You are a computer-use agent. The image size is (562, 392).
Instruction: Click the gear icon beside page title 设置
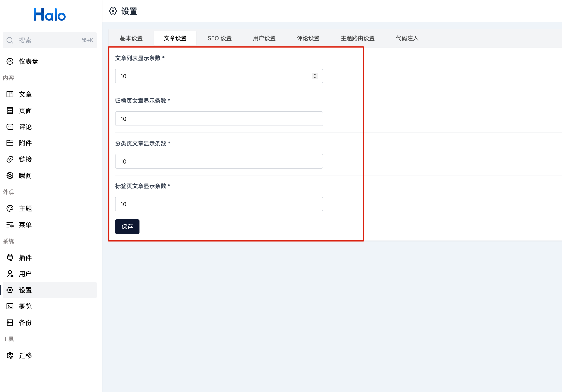click(113, 11)
